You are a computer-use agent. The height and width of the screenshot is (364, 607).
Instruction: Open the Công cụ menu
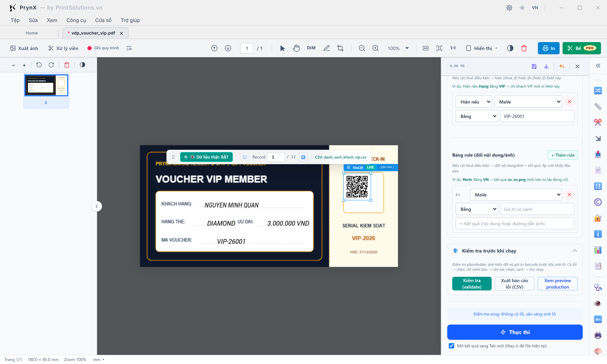(76, 20)
